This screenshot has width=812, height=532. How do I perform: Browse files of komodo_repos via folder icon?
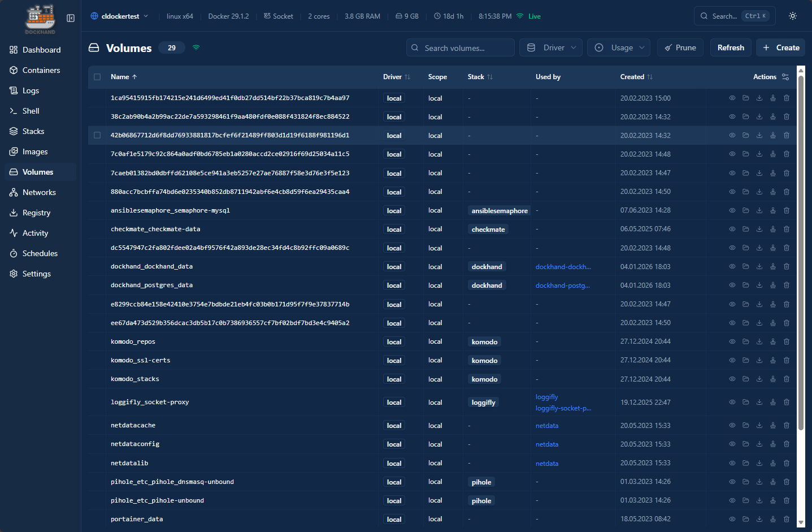pos(745,341)
